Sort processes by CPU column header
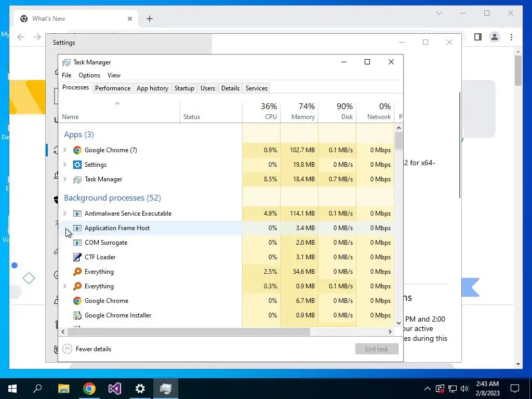 point(261,111)
